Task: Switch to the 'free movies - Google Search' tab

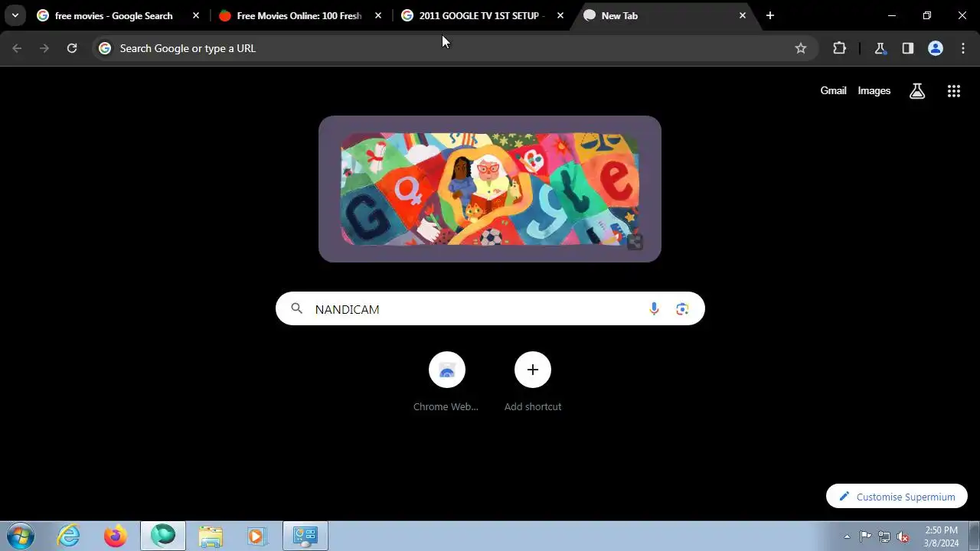Action: pyautogui.click(x=113, y=15)
